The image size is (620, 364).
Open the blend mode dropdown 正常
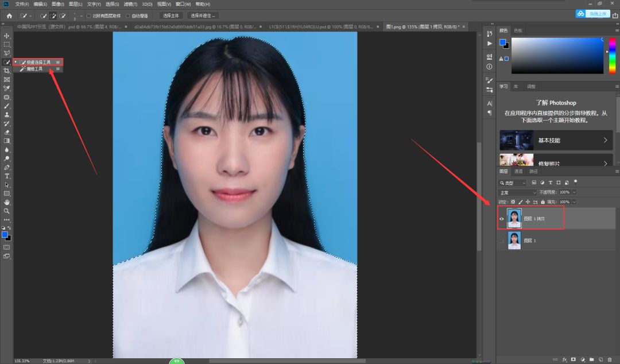pos(517,192)
